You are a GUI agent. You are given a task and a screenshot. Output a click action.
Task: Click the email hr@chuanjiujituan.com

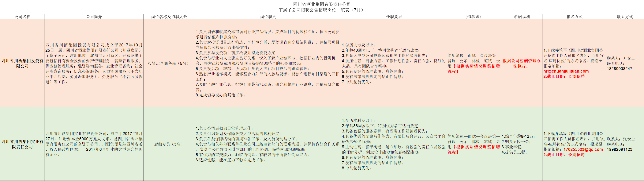coord(566,71)
